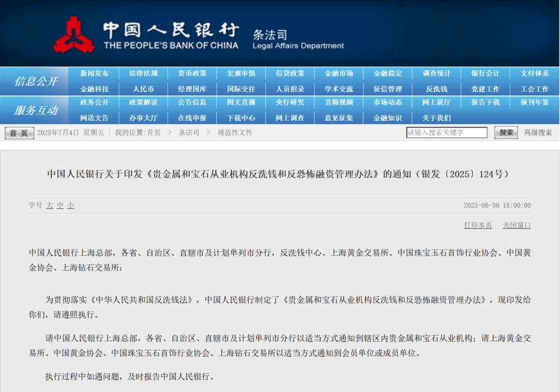The image size is (560, 392).
Task: Open 人员招录 page
Action: coord(290,89)
